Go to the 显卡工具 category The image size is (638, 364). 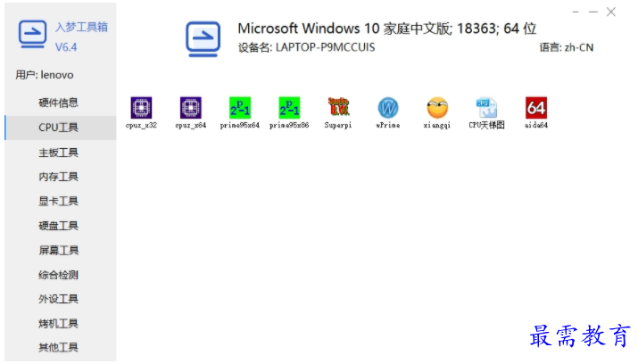(x=58, y=201)
